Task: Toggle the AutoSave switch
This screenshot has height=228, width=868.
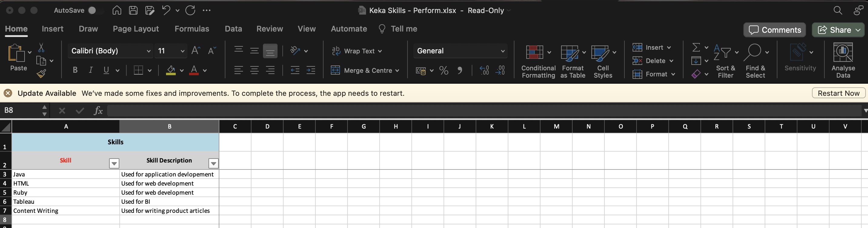Action: point(94,10)
